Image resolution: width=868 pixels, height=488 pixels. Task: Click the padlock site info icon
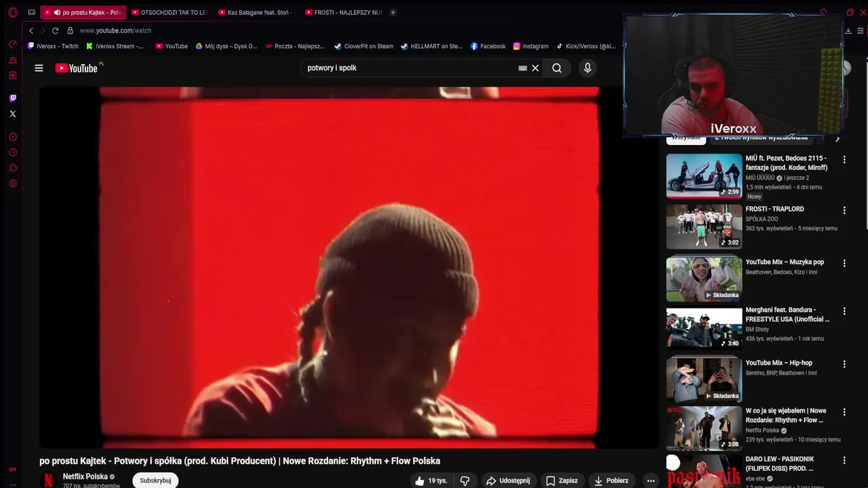tap(70, 30)
